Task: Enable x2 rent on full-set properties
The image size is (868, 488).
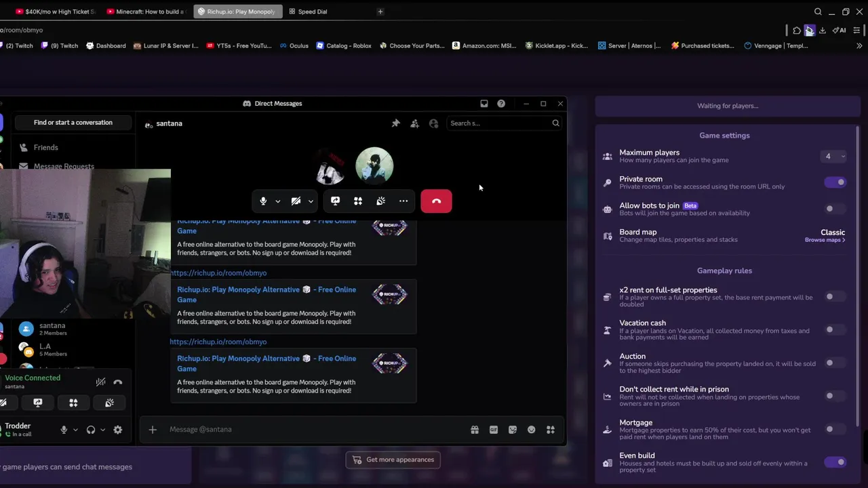Action: pyautogui.click(x=835, y=296)
